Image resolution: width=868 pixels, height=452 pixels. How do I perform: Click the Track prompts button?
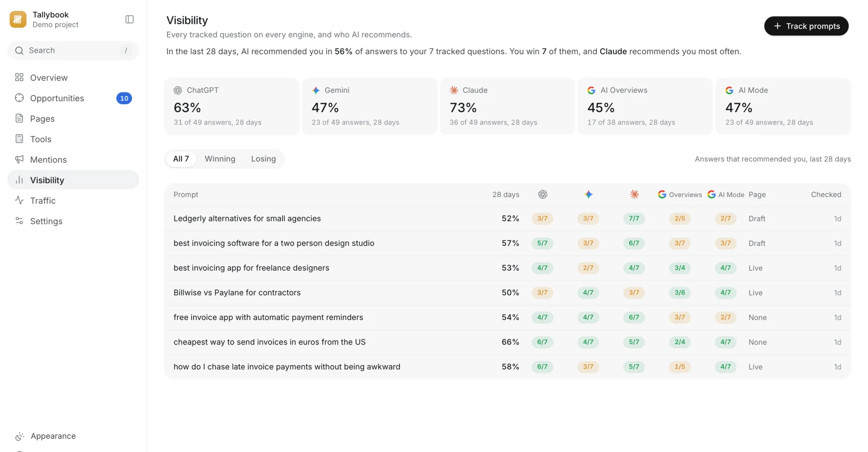click(x=806, y=26)
